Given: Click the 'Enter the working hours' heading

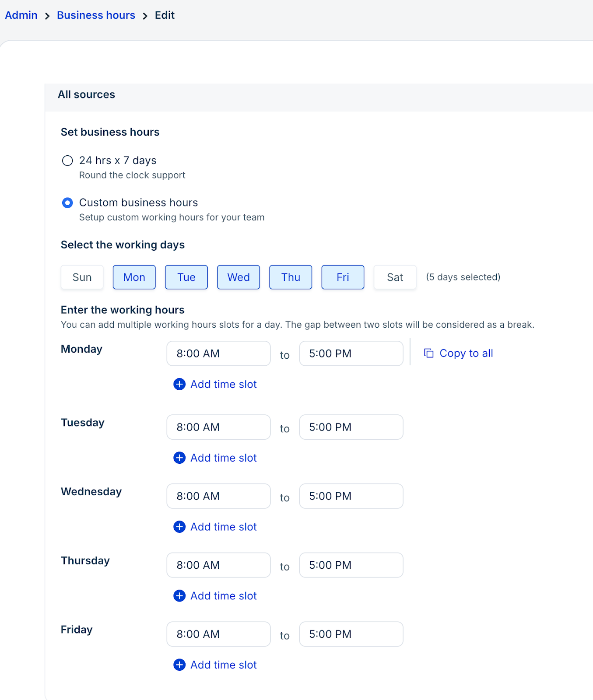Looking at the screenshot, I should (123, 310).
